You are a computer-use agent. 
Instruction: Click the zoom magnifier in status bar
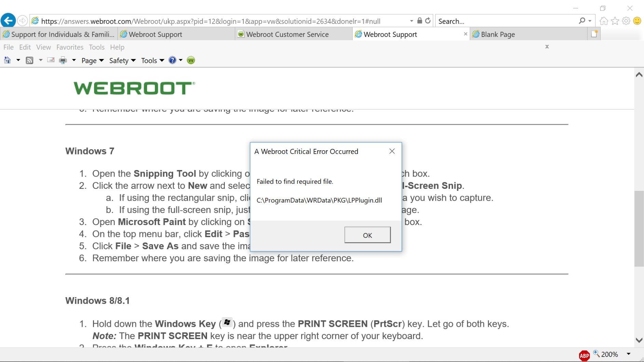click(597, 353)
